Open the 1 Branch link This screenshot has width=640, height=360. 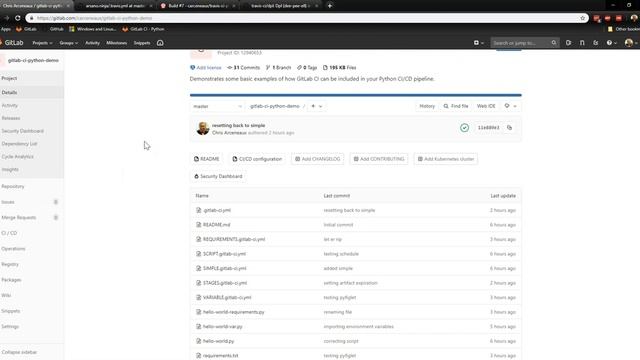point(278,68)
